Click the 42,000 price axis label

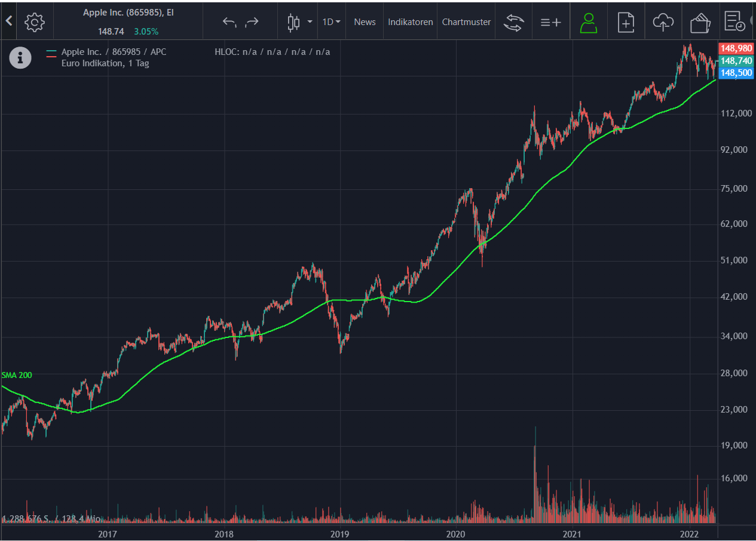pyautogui.click(x=733, y=297)
